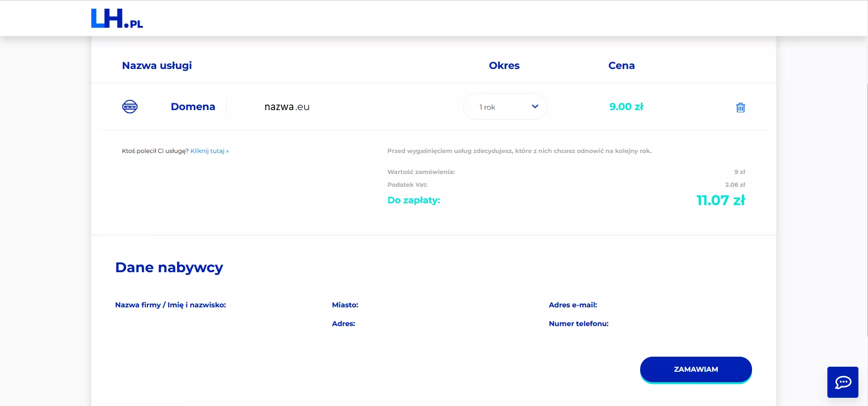The image size is (868, 406).
Task: Click the "Kliknij tutaj »" referral link
Action: click(210, 151)
